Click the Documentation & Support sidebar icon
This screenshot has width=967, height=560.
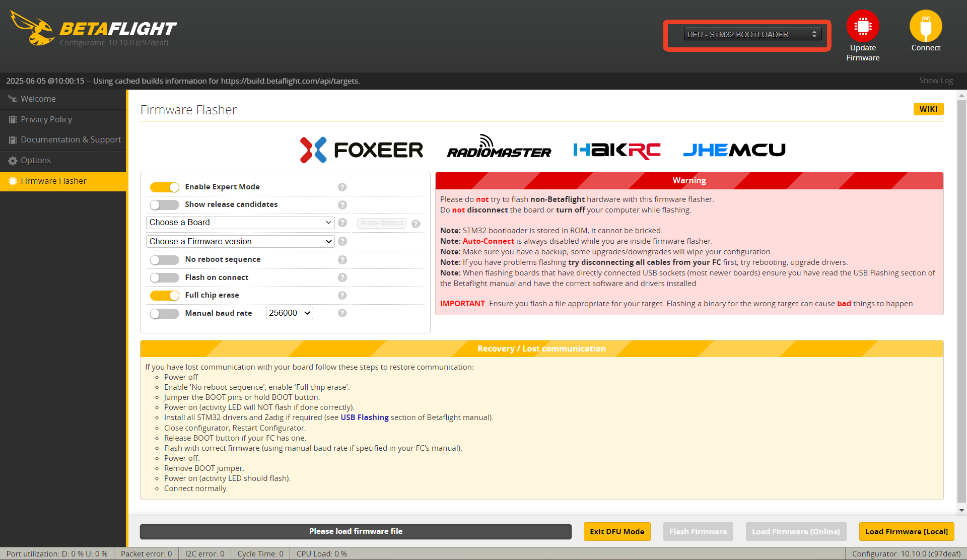[x=13, y=139]
